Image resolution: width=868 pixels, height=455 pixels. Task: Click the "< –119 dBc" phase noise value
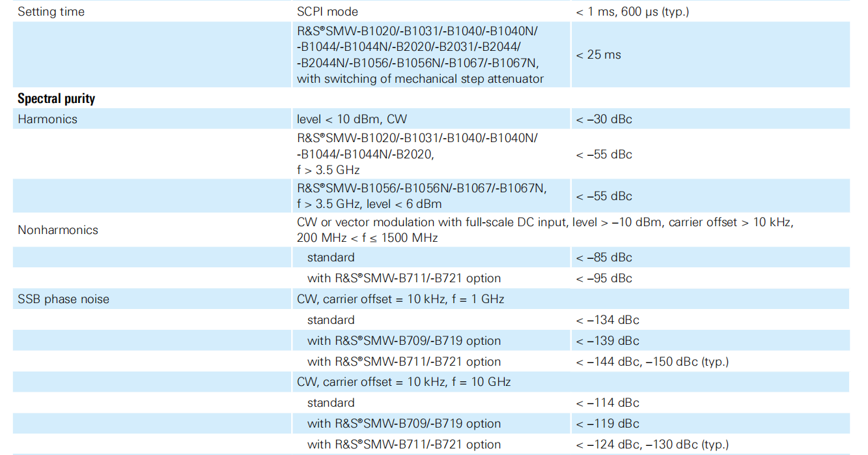coord(607,424)
